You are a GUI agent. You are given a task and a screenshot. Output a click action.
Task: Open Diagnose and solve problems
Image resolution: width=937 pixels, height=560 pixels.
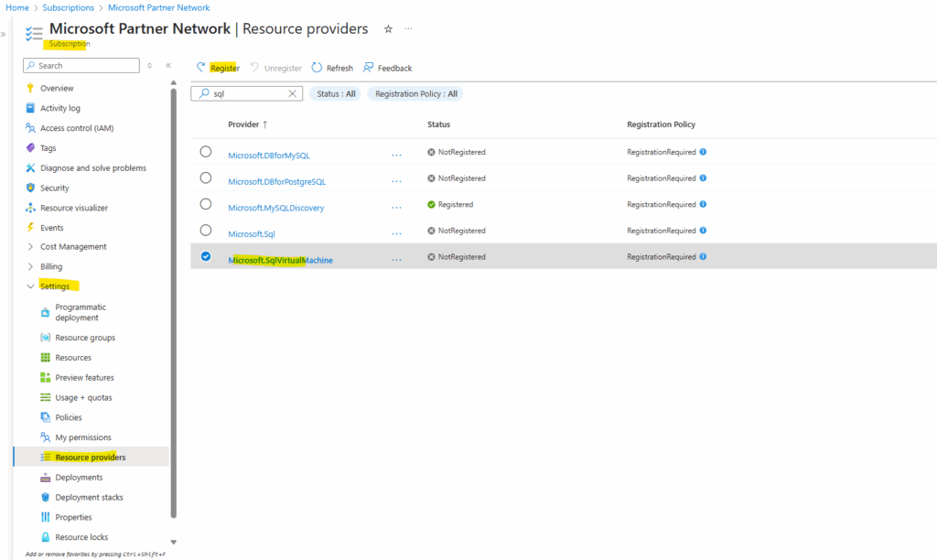click(93, 168)
